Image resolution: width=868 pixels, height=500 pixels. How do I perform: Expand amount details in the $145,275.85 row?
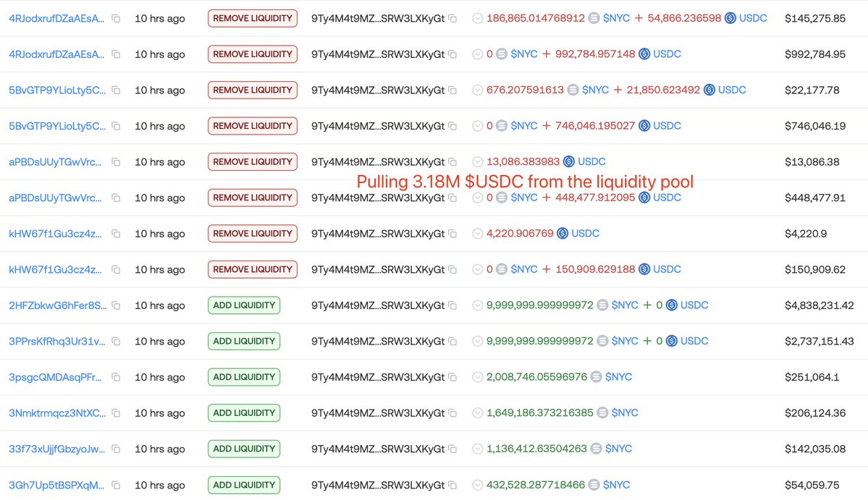tap(477, 18)
